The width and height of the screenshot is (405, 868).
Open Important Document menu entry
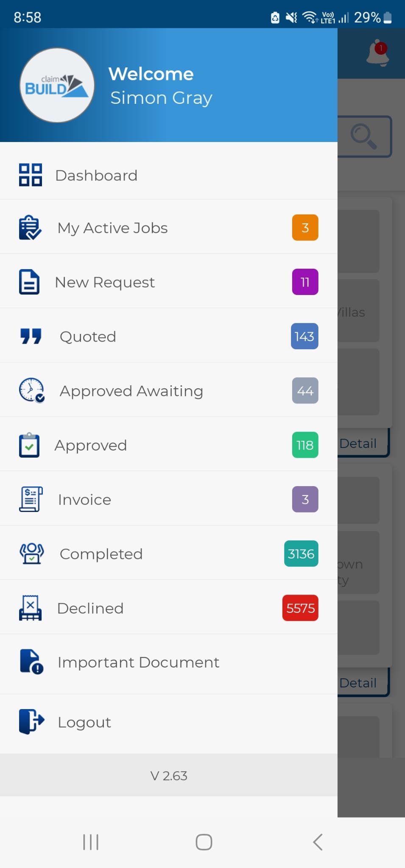click(138, 662)
